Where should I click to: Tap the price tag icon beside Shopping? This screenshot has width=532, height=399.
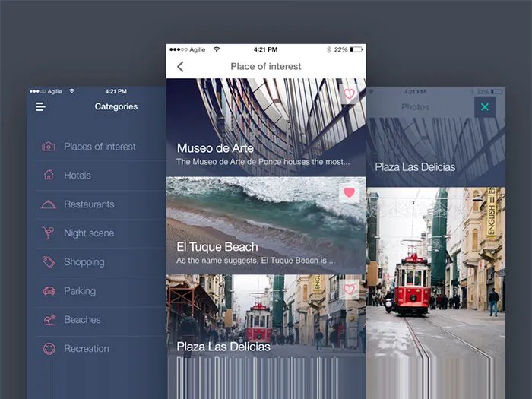(49, 262)
